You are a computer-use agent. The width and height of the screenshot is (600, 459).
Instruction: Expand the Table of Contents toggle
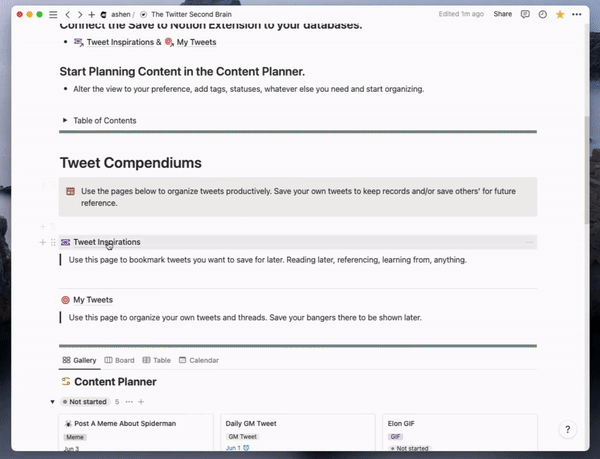(x=65, y=120)
